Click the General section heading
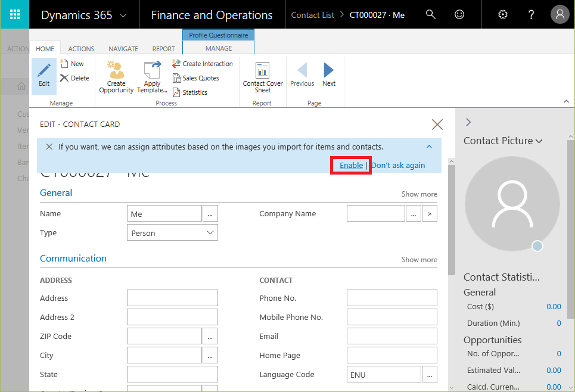 click(56, 193)
